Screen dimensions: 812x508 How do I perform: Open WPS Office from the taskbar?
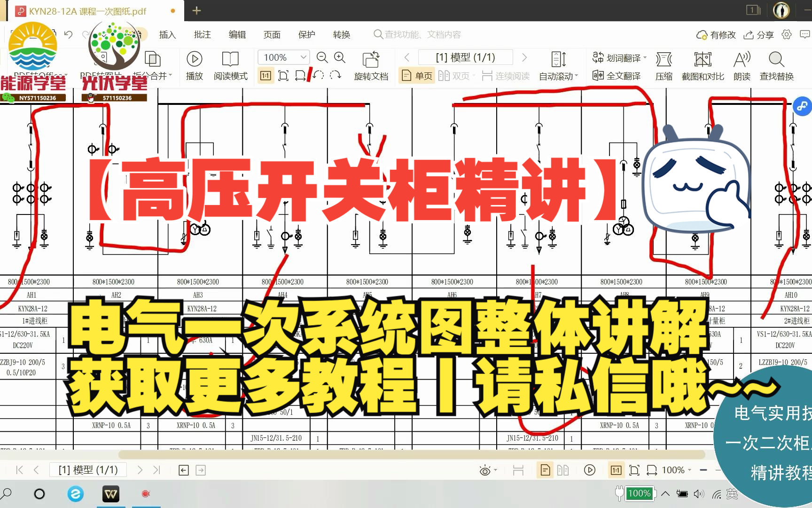click(111, 494)
